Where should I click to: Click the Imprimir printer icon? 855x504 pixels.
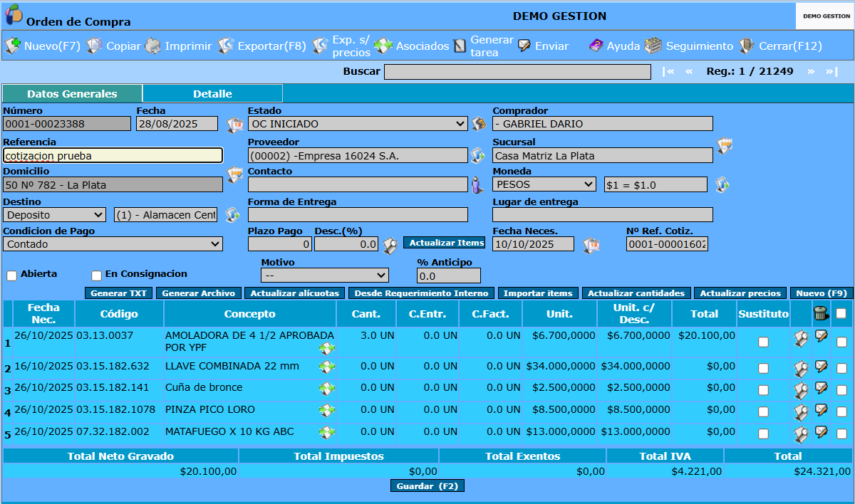coord(153,46)
